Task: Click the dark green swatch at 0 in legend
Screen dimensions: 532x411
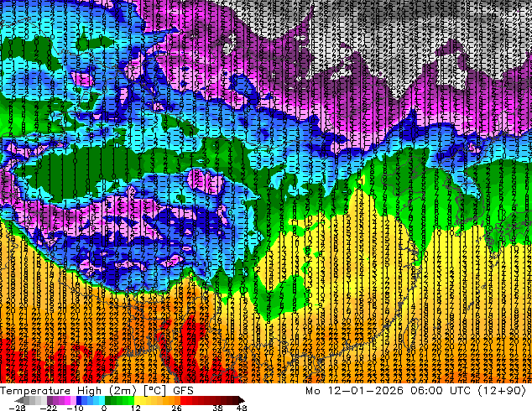Action: [x=108, y=400]
